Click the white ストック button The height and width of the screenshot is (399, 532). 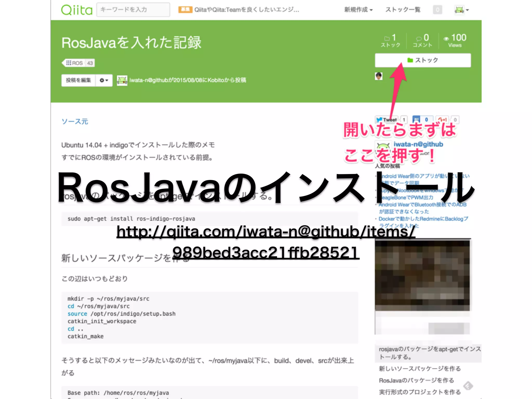pyautogui.click(x=423, y=60)
